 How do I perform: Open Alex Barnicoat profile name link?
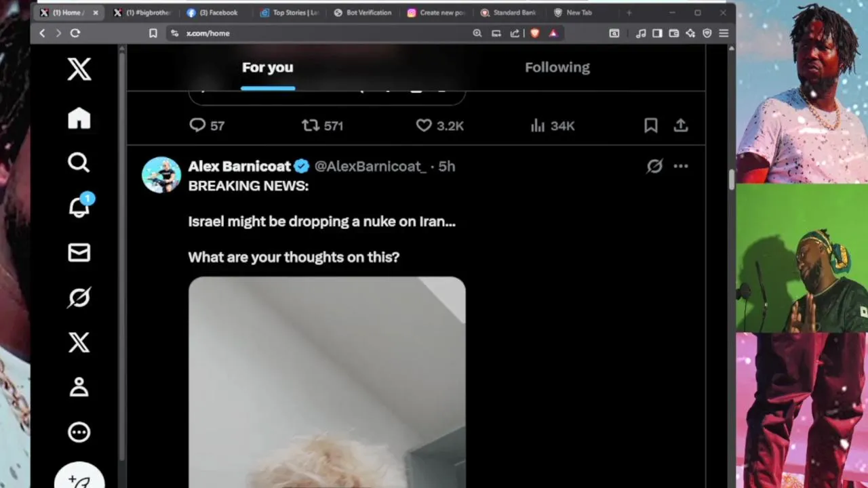click(x=239, y=166)
